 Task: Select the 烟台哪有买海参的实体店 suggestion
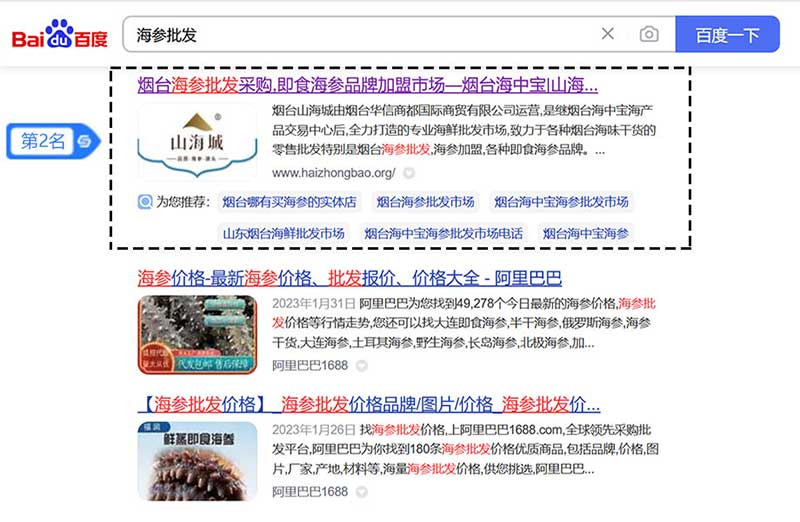pyautogui.click(x=288, y=202)
